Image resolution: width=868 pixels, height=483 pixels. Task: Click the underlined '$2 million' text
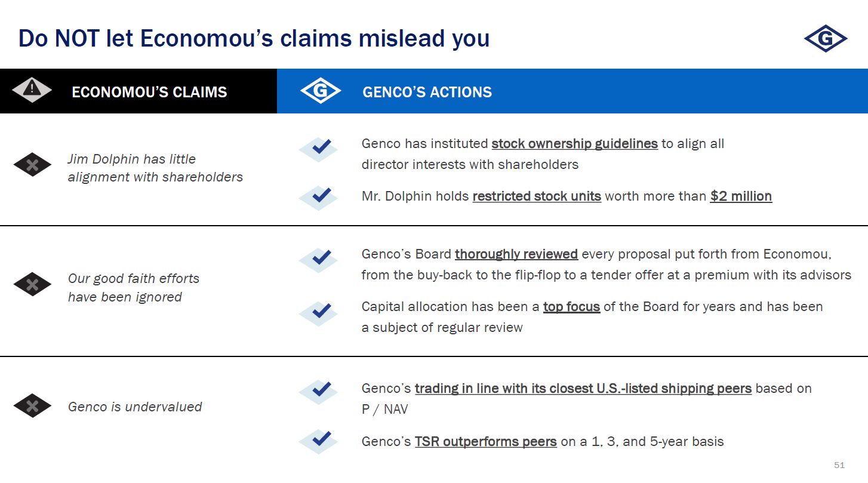[741, 196]
